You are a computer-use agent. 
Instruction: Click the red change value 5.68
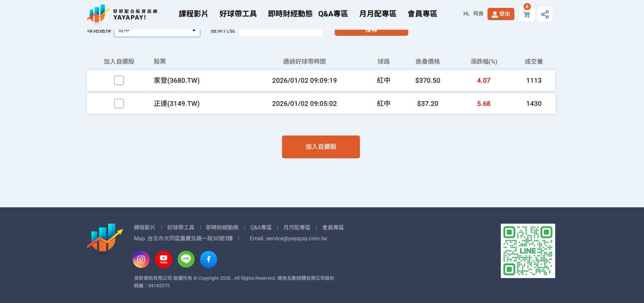484,104
